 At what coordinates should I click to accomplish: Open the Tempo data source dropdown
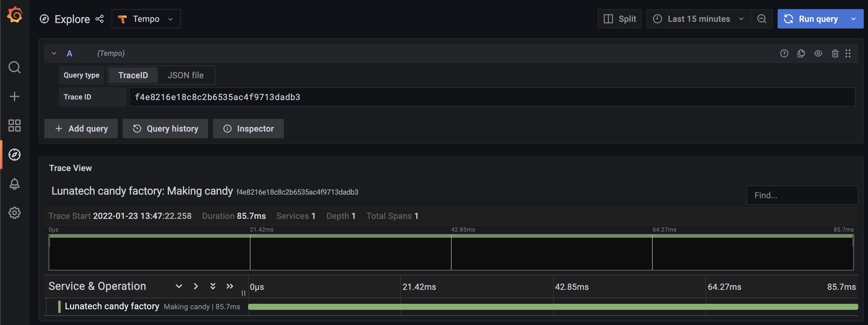(146, 19)
